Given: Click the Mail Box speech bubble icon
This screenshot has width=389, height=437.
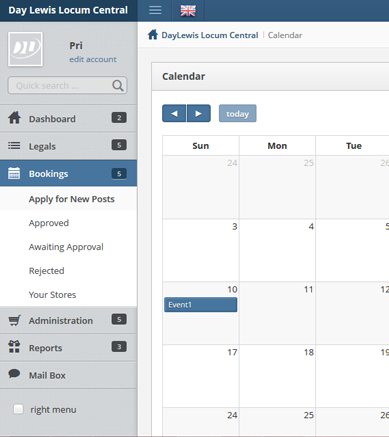Looking at the screenshot, I should click(x=14, y=374).
